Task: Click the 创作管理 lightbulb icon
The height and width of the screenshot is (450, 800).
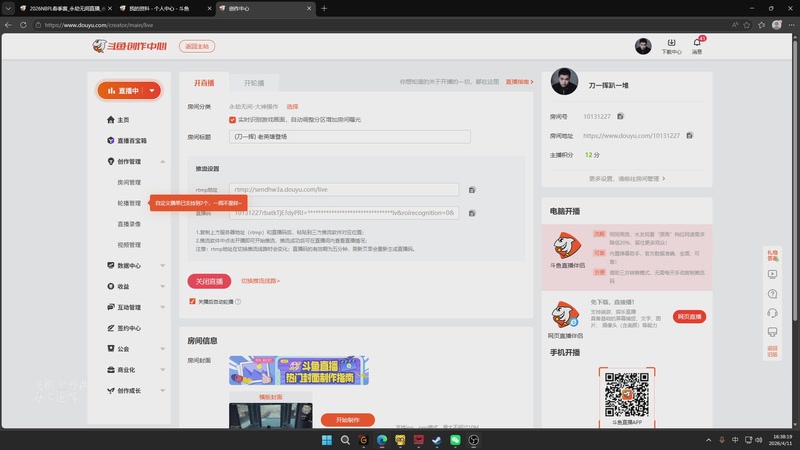Action: (x=111, y=161)
